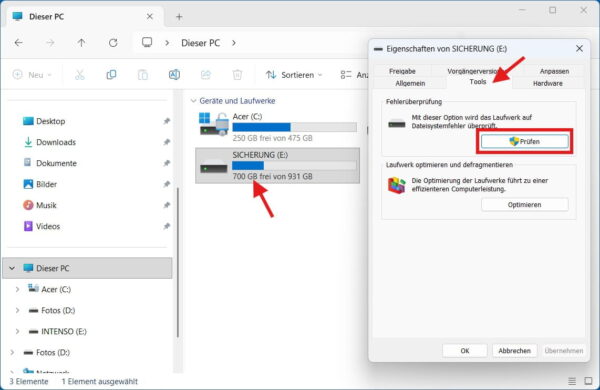Switch to the Freigabe tab
Viewport: 600px width, 390px height.
coord(402,71)
